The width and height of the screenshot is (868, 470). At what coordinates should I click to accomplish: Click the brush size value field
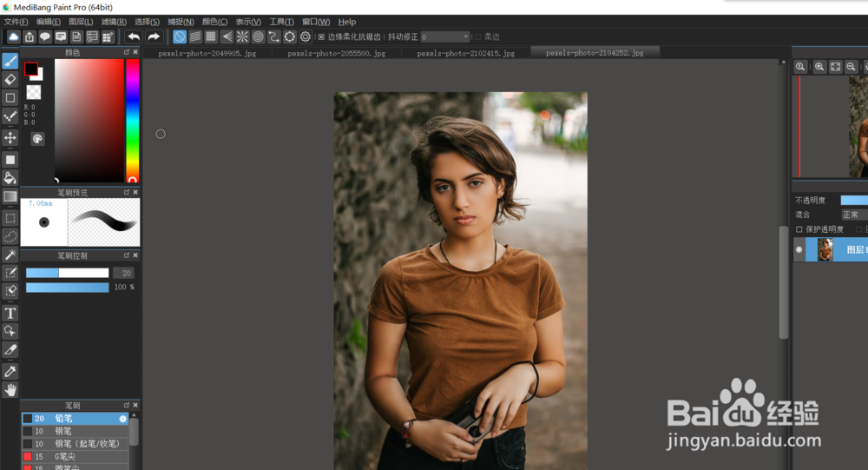coord(124,273)
